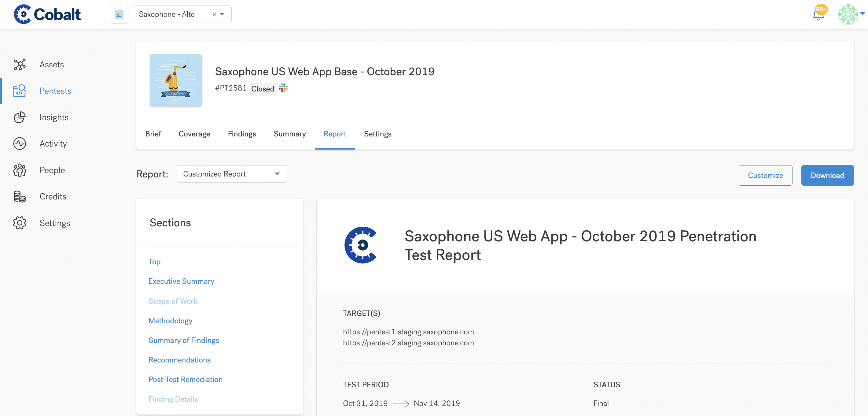The image size is (868, 416).
Task: Click the Download button
Action: click(x=827, y=175)
